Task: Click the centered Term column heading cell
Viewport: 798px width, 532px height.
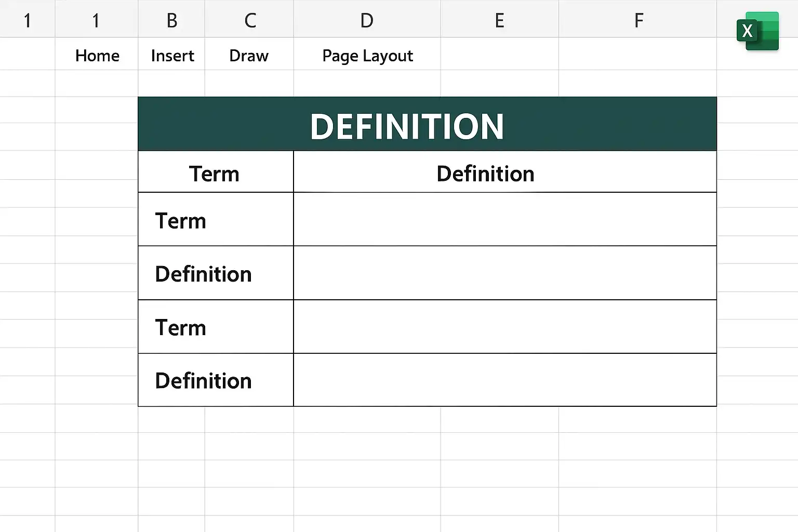Action: 216,172
